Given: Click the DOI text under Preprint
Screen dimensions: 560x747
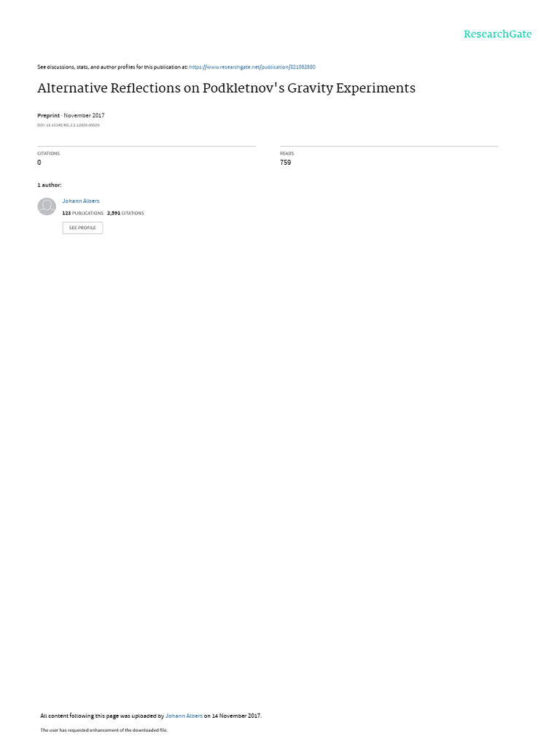Looking at the screenshot, I should (68, 125).
